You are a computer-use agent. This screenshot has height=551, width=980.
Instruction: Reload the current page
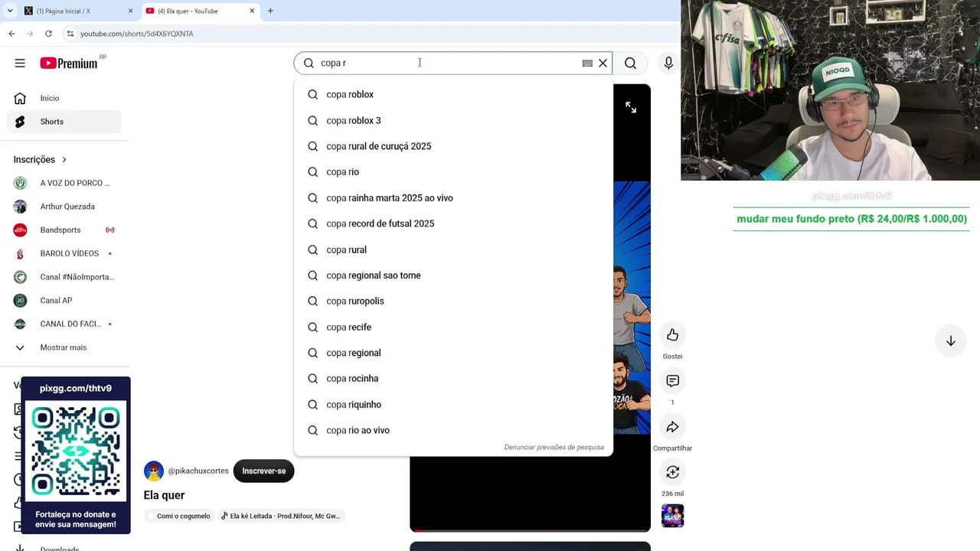click(48, 34)
